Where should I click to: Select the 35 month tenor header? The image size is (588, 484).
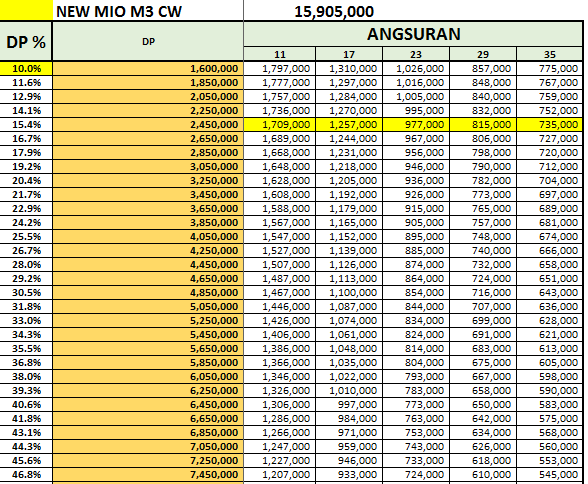pos(550,54)
